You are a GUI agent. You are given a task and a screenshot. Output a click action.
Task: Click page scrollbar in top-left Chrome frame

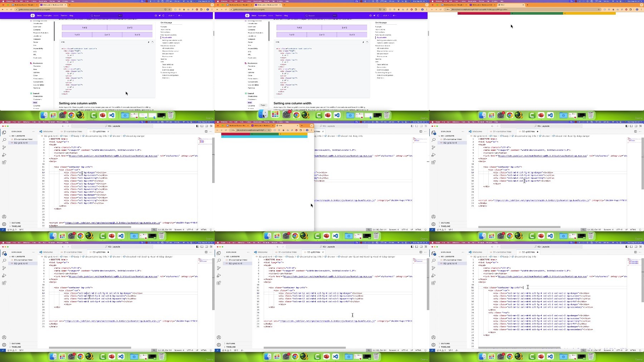(214, 33)
